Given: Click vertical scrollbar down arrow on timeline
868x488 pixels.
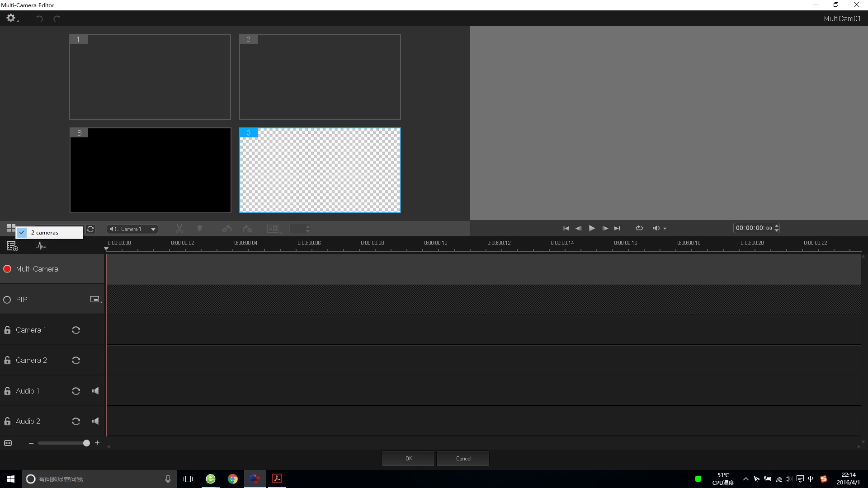Looking at the screenshot, I should (x=863, y=442).
